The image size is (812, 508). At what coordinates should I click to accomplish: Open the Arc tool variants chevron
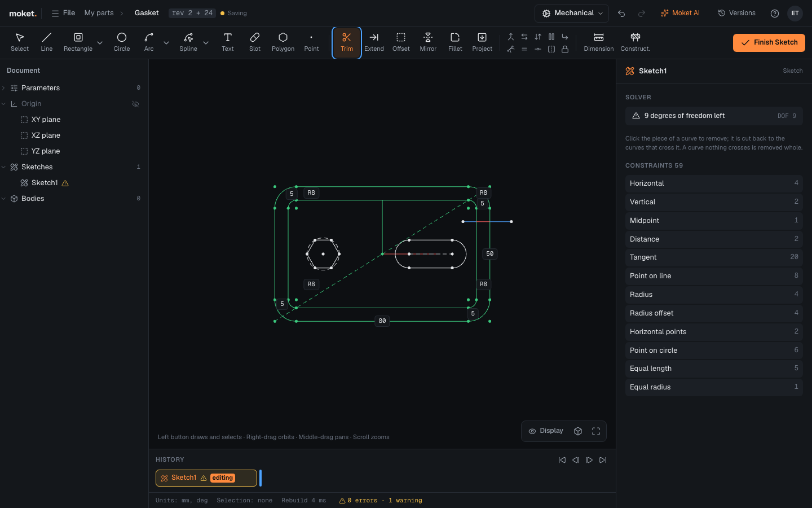[x=166, y=42]
